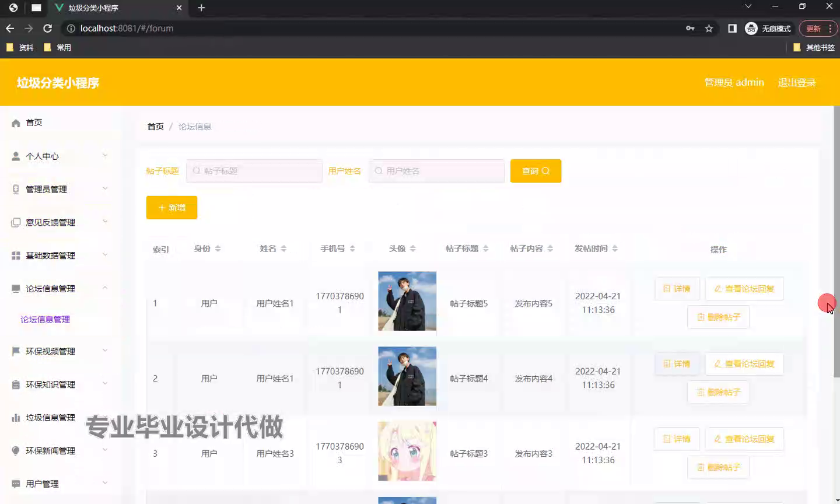The height and width of the screenshot is (504, 840).
Task: Click the page vertical scrollbar
Action: click(836, 241)
